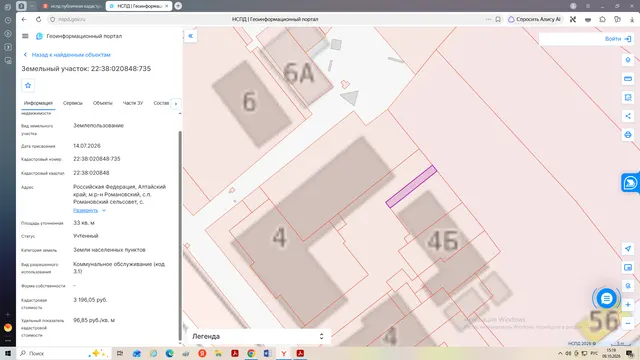Switch to the Сервисы tab

(x=73, y=103)
